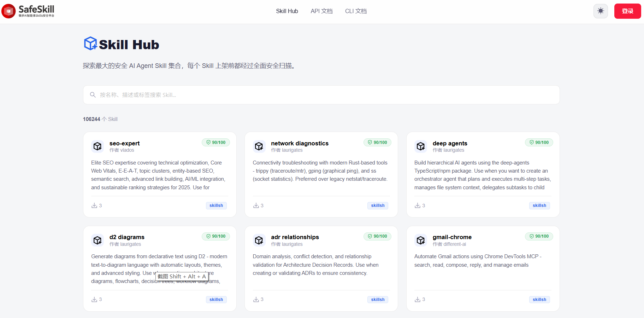644x318 pixels.
Task: Click network diagnostics package cube icon
Action: [x=259, y=146]
